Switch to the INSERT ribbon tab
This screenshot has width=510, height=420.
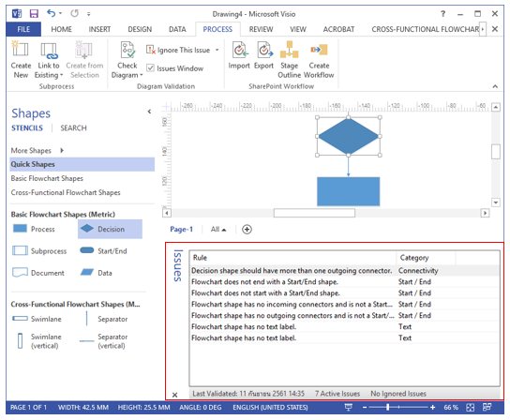click(x=99, y=29)
